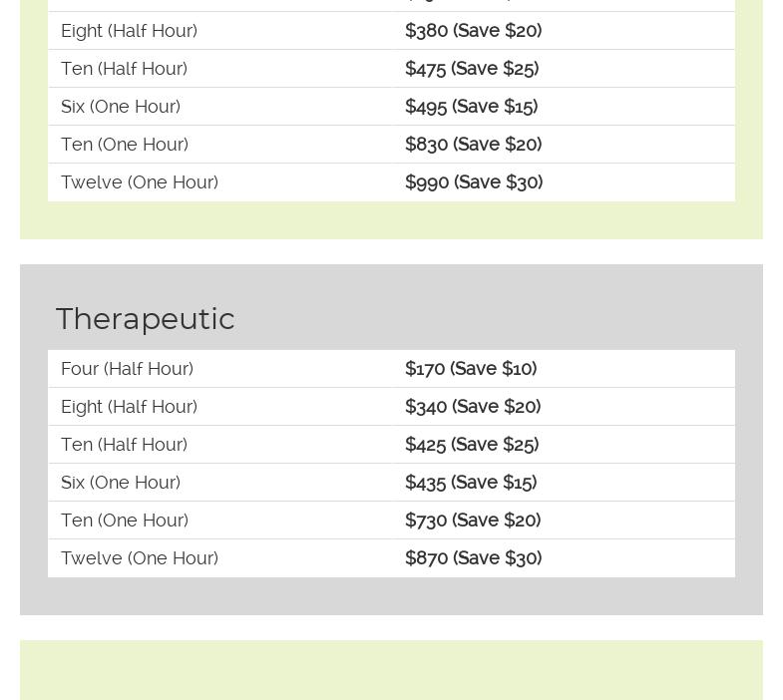The height and width of the screenshot is (700, 783).
Task: Select Six (One Hour) under Therapeutic
Action: pyautogui.click(x=121, y=483)
